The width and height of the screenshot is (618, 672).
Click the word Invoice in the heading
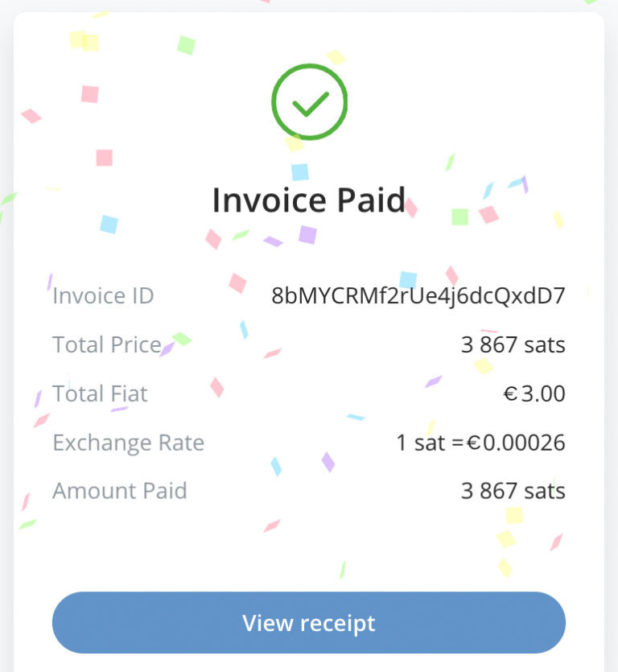[262, 200]
